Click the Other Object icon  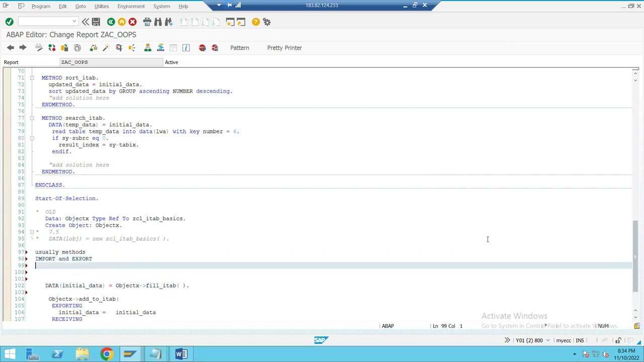click(x=64, y=48)
